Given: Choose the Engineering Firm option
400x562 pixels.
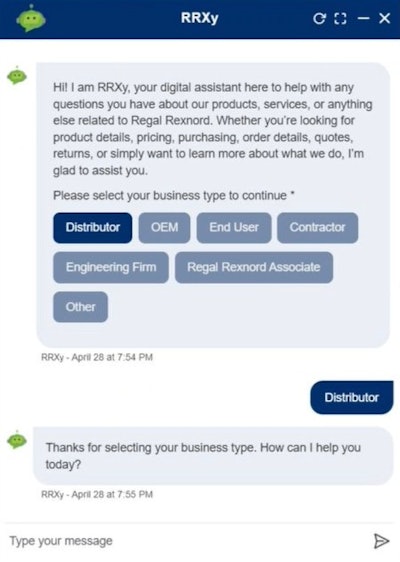Looking at the screenshot, I should click(111, 267).
